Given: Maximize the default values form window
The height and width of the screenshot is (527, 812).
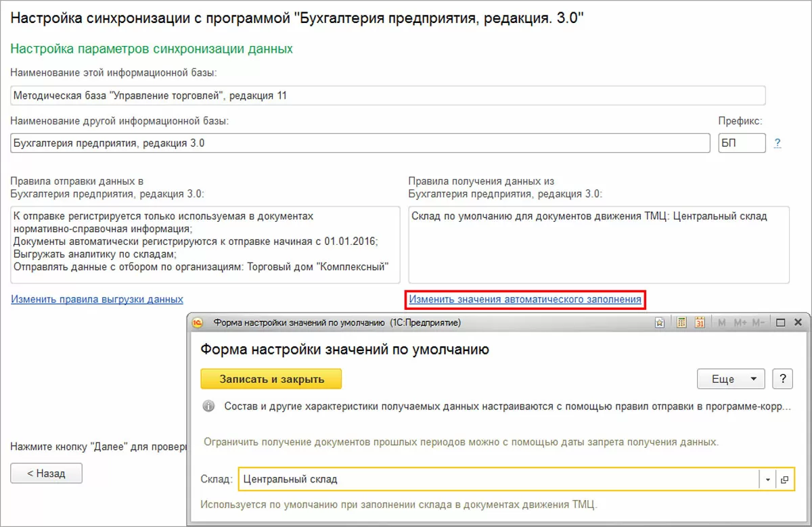Looking at the screenshot, I should (x=780, y=323).
